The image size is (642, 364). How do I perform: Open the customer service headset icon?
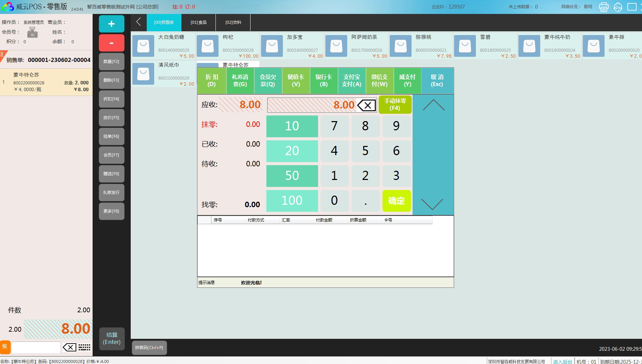(618, 7)
